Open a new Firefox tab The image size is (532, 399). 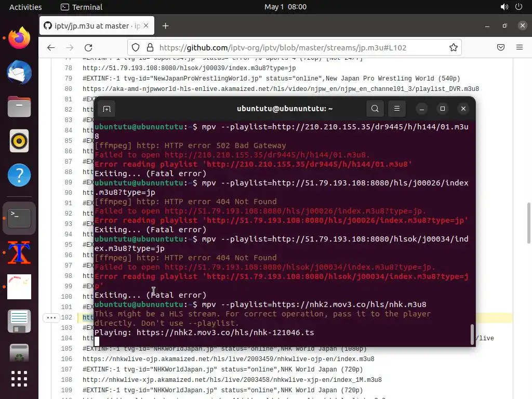[x=165, y=26]
